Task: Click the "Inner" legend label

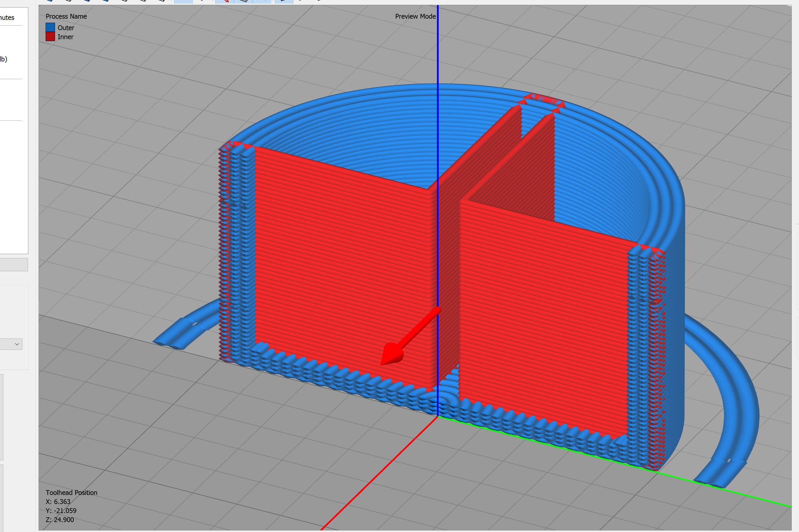Action: coord(65,37)
